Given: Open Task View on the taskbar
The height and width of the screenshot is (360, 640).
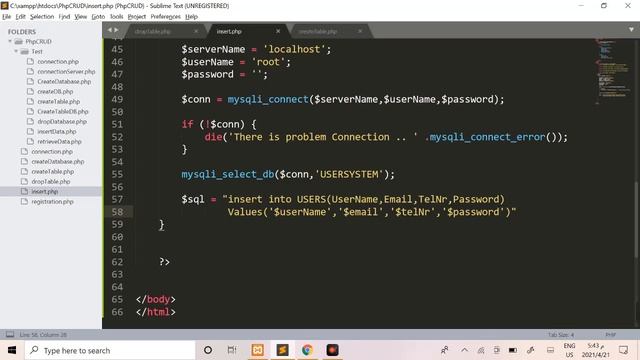Looking at the screenshot, I should click(232, 350).
